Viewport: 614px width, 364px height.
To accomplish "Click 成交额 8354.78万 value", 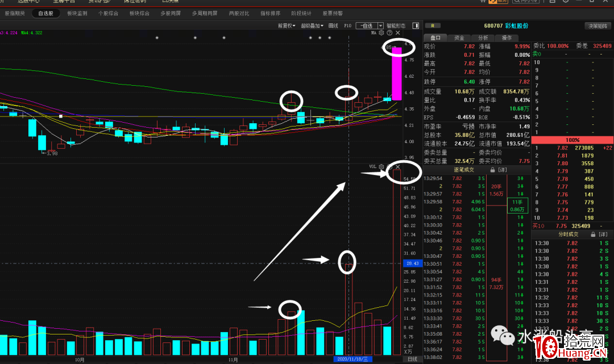I will tap(516, 91).
